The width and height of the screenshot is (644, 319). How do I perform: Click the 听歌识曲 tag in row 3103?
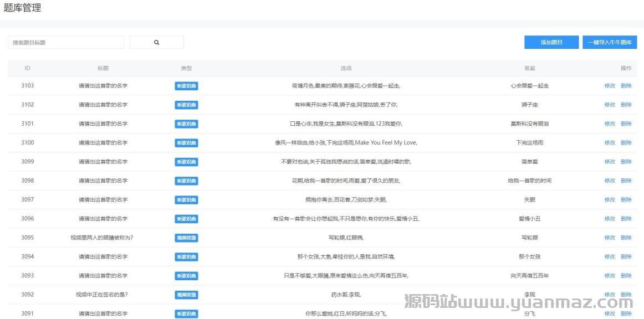click(186, 86)
